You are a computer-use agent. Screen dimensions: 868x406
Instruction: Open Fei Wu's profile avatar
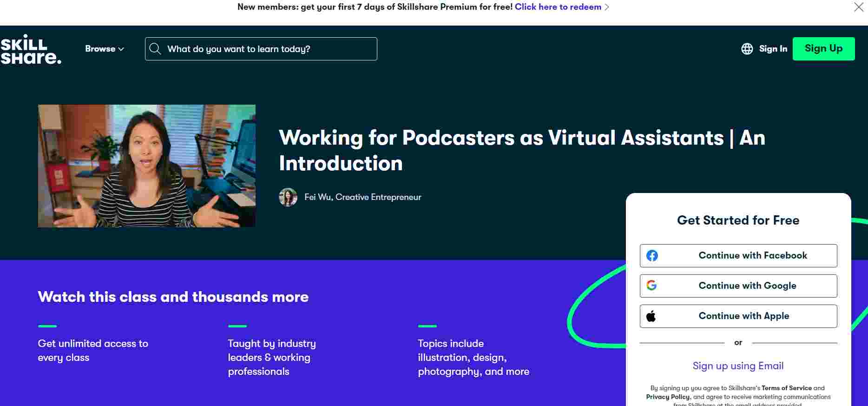click(288, 197)
